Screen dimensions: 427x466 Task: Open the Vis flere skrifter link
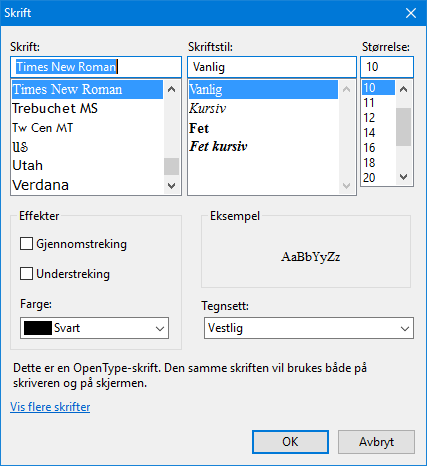tap(50, 407)
